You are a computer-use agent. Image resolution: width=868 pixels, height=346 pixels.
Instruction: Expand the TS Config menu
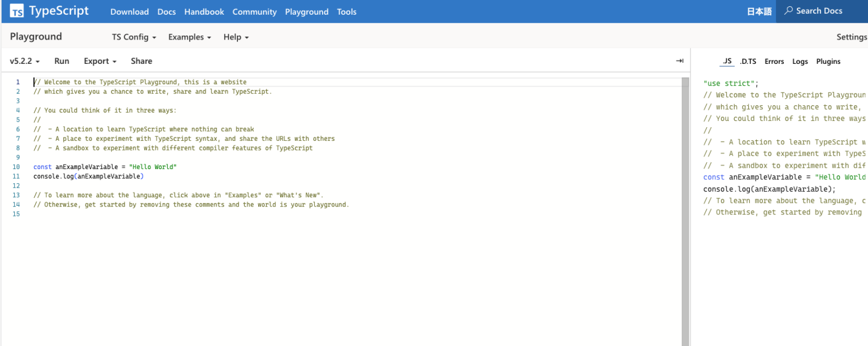[x=134, y=37]
